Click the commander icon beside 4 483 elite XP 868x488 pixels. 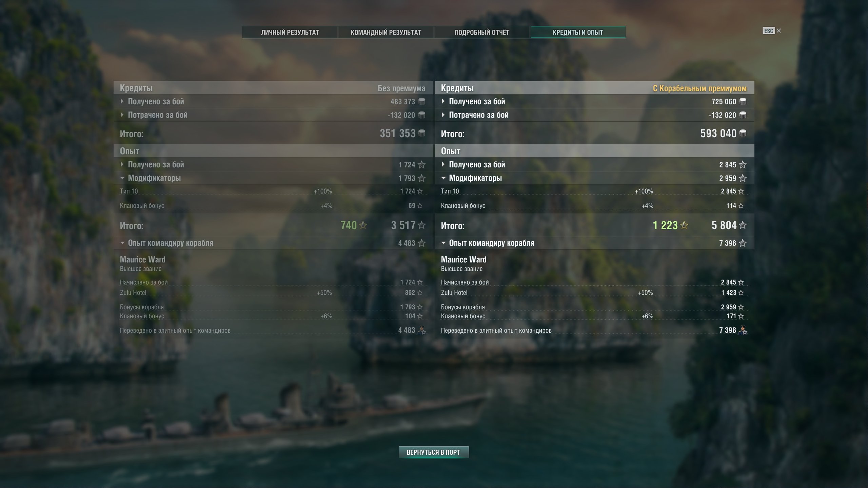click(421, 330)
